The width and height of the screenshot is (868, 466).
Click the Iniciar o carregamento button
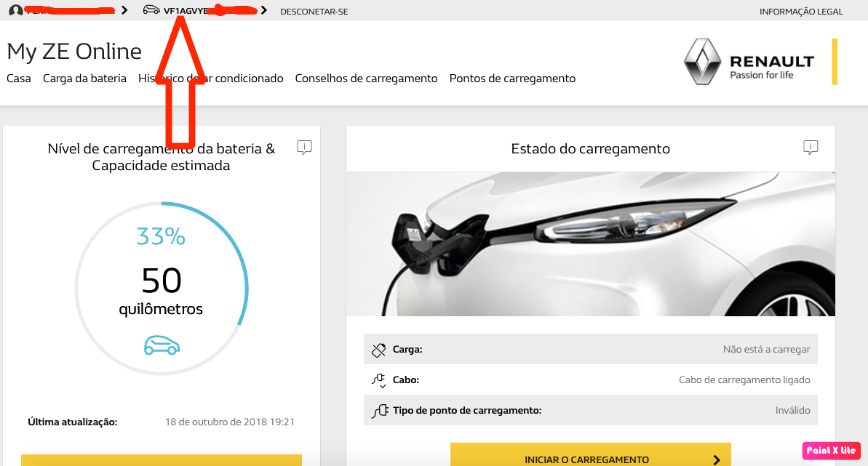591,455
